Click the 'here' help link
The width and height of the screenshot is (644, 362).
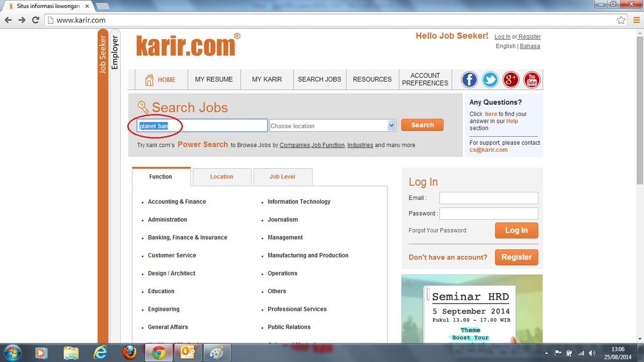tap(491, 114)
